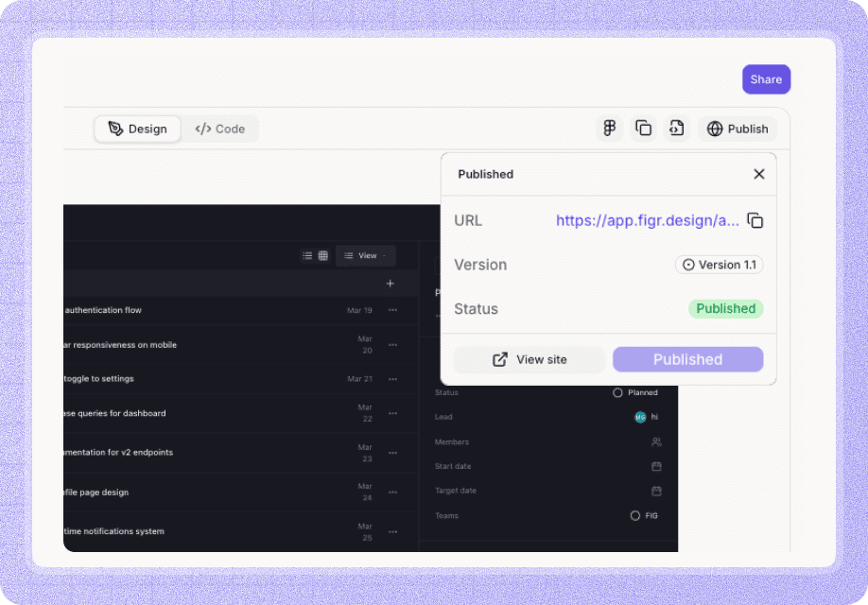Screen dimensions: 868x605
Task: Click the Members people icon
Action: click(656, 441)
